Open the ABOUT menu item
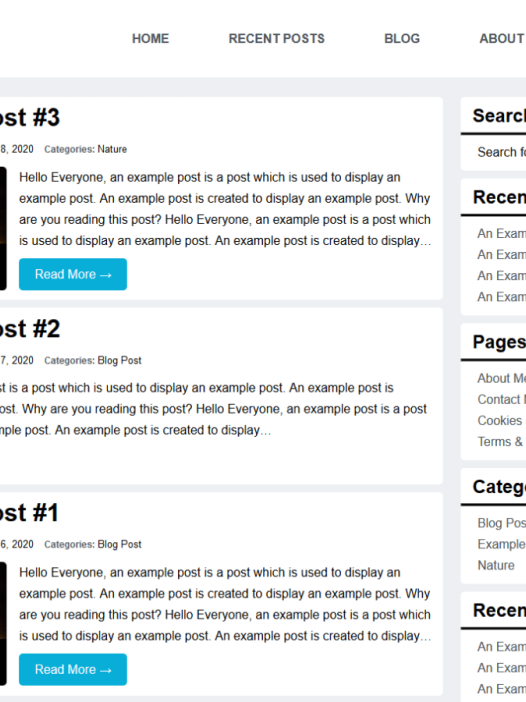This screenshot has height=702, width=526. (503, 39)
